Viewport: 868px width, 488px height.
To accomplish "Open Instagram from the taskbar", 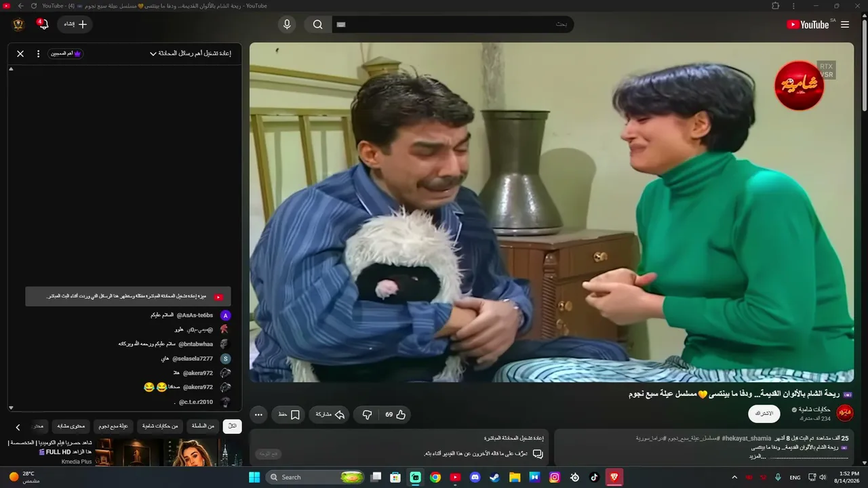I will 555,477.
